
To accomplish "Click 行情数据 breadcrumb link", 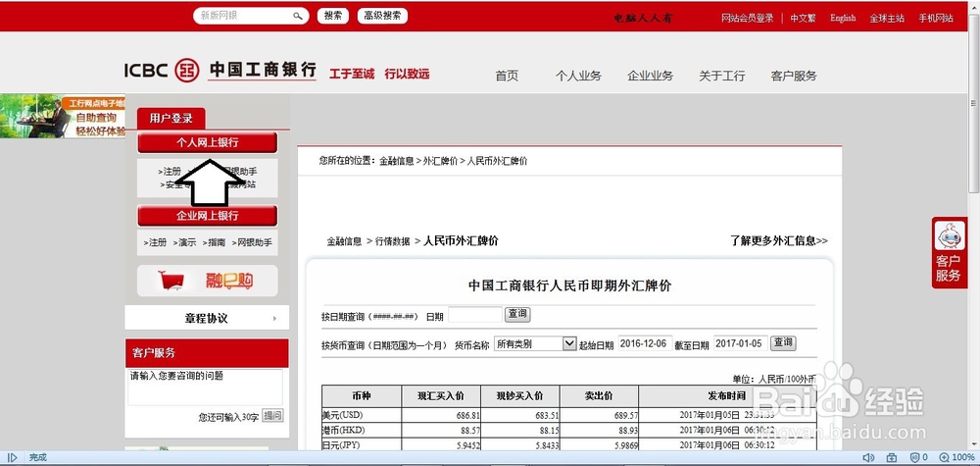I will (x=393, y=241).
